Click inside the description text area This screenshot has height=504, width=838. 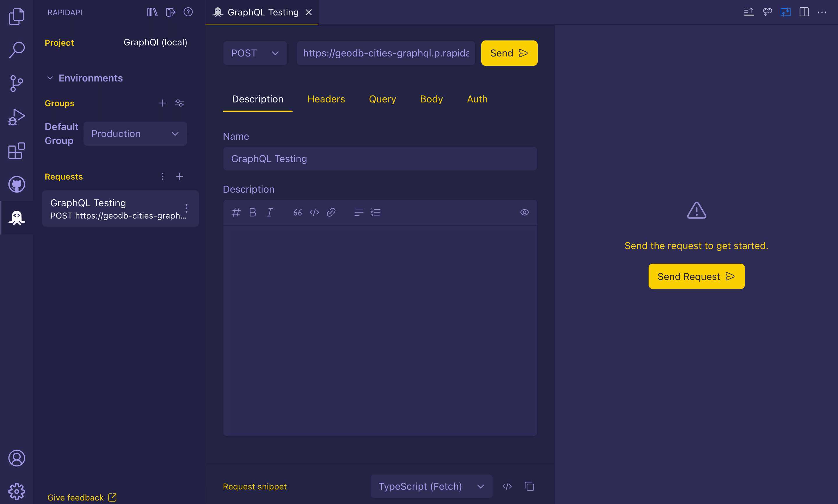click(x=380, y=331)
